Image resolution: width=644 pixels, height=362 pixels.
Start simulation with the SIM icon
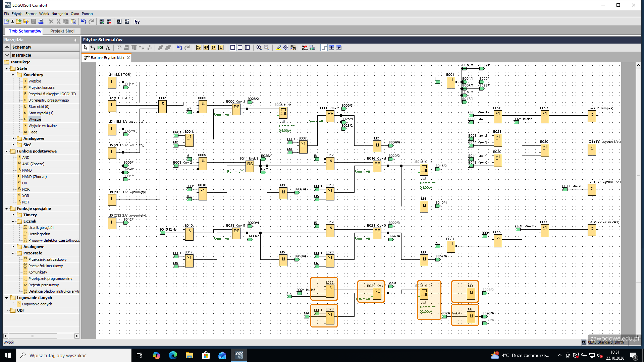305,48
